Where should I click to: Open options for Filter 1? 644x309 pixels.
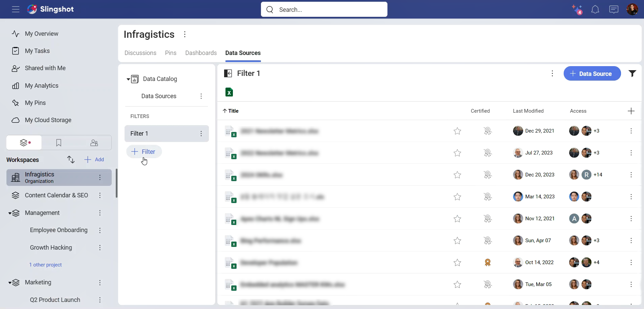(x=201, y=134)
